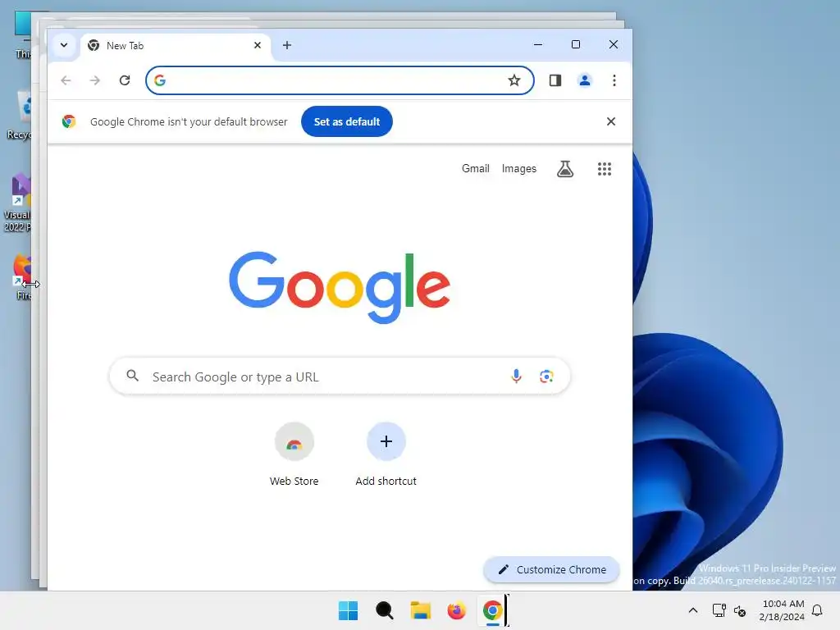Image resolution: width=840 pixels, height=630 pixels.
Task: Dismiss the default browser notification
Action: coord(610,121)
